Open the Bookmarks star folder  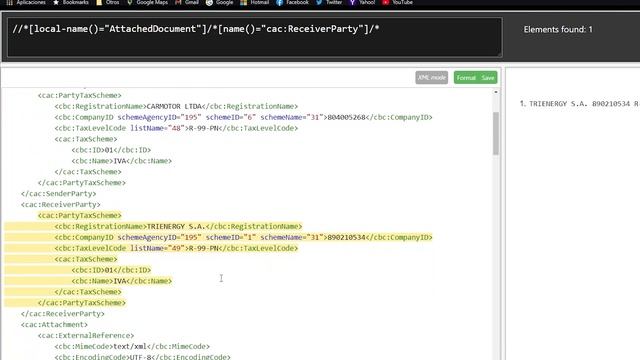pyautogui.click(x=71, y=2)
